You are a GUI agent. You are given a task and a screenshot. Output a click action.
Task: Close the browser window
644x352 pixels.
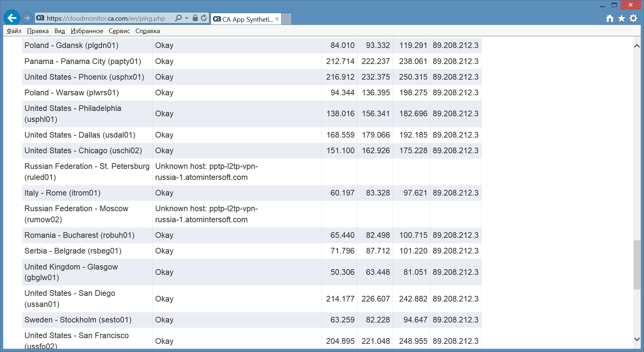pyautogui.click(x=630, y=5)
